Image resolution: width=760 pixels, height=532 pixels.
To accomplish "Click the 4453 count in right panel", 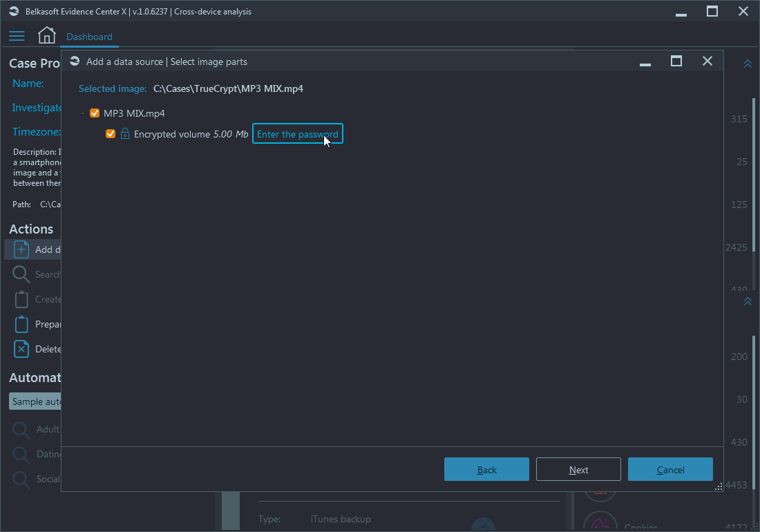I will coord(737,485).
